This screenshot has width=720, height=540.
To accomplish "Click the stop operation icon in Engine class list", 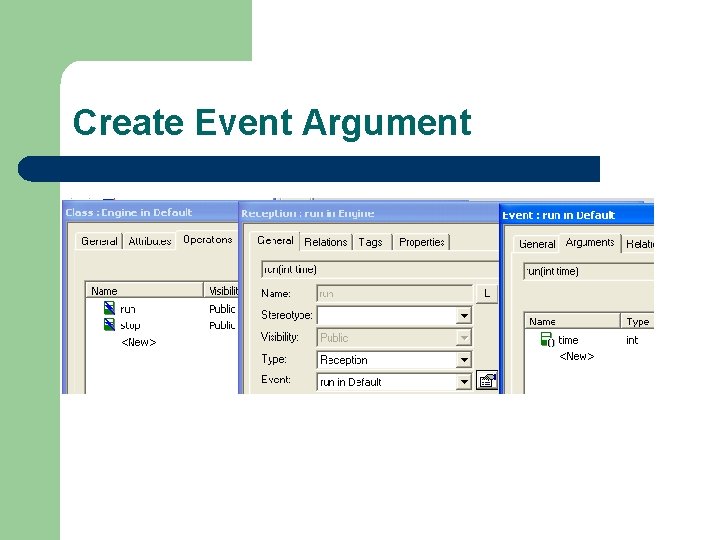I will click(109, 325).
